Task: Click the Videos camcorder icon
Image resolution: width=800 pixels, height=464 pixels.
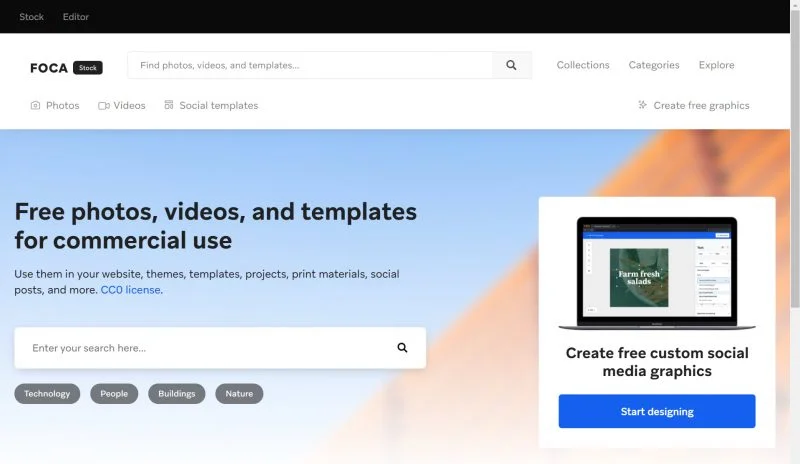Action: click(104, 106)
